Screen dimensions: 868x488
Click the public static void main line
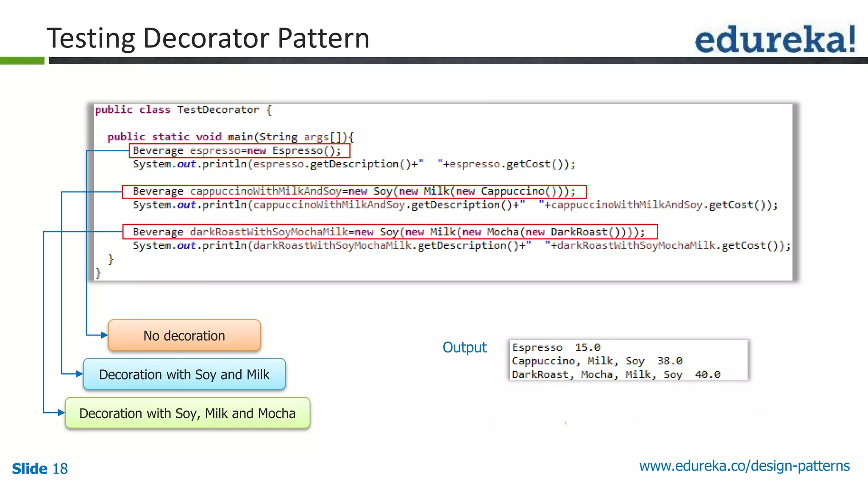pos(230,137)
